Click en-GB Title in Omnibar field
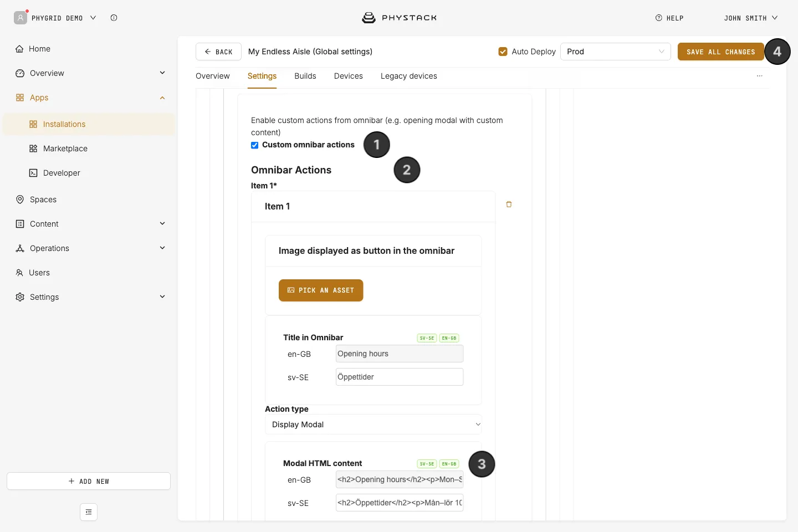Screen dimensions: 798x532 [400, 354]
